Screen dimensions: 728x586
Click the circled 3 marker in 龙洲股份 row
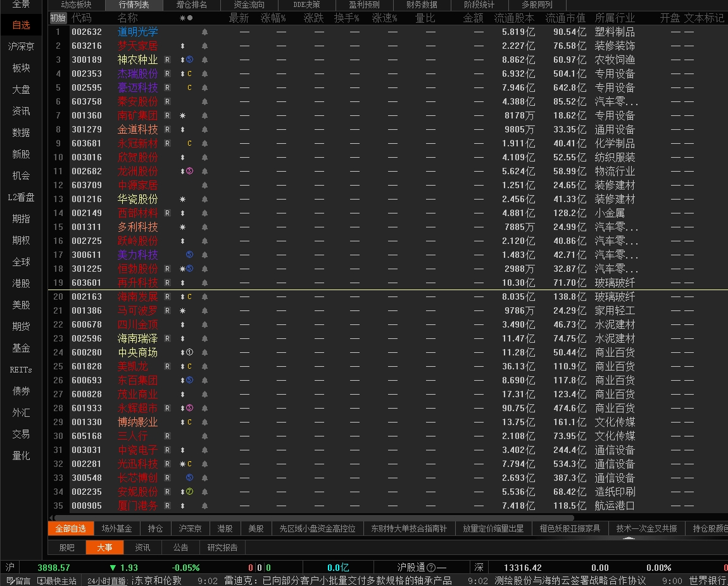coord(189,171)
